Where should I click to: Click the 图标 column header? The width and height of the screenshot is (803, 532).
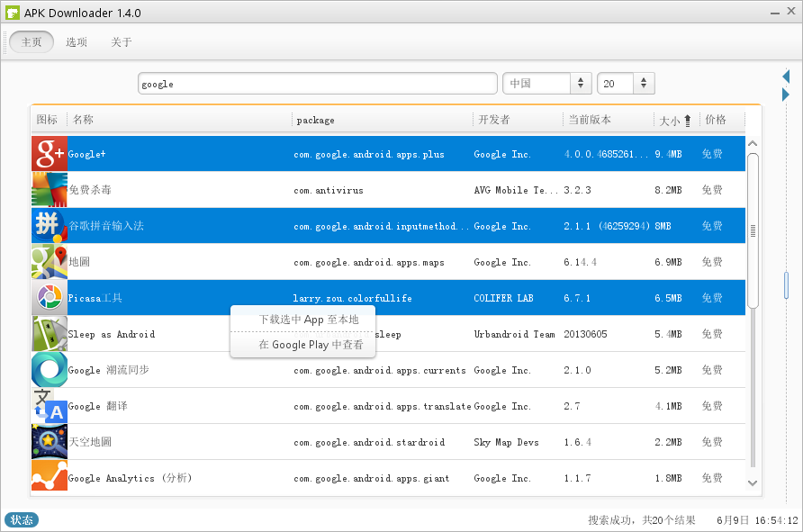47,120
